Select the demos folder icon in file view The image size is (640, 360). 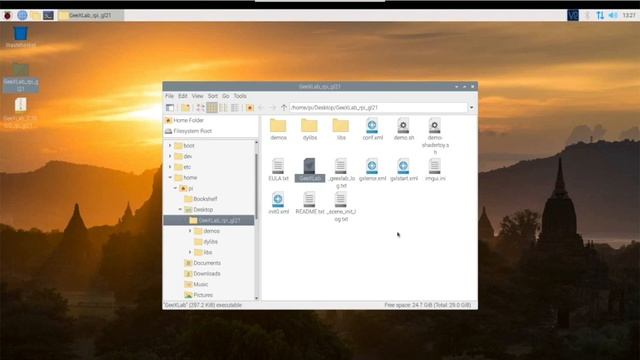278,129
